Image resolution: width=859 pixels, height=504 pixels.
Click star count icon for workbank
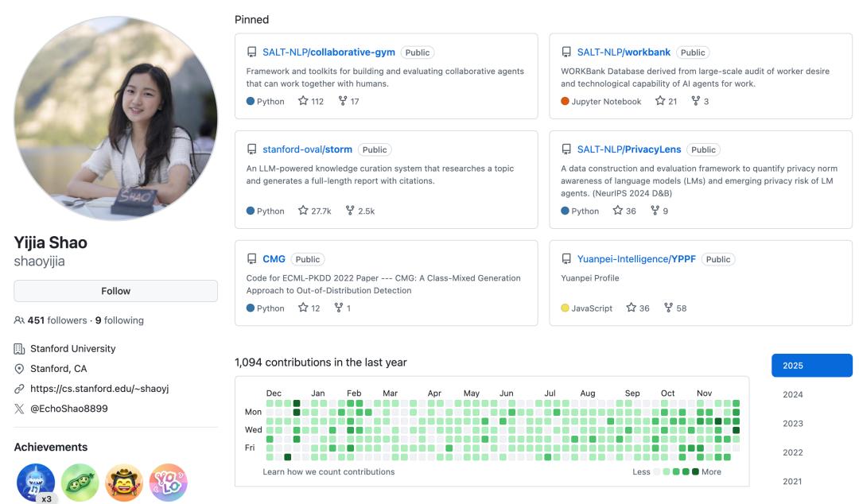[x=659, y=101]
